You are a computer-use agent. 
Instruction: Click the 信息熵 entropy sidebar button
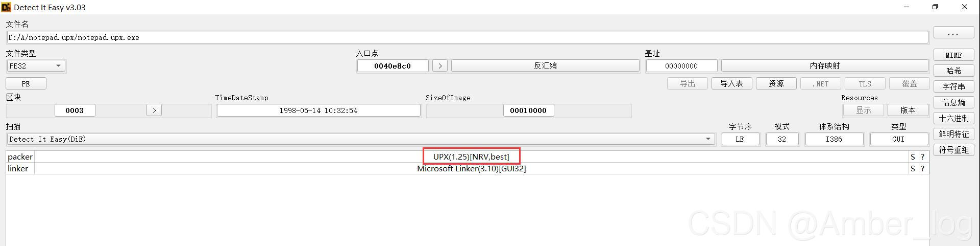click(x=953, y=102)
